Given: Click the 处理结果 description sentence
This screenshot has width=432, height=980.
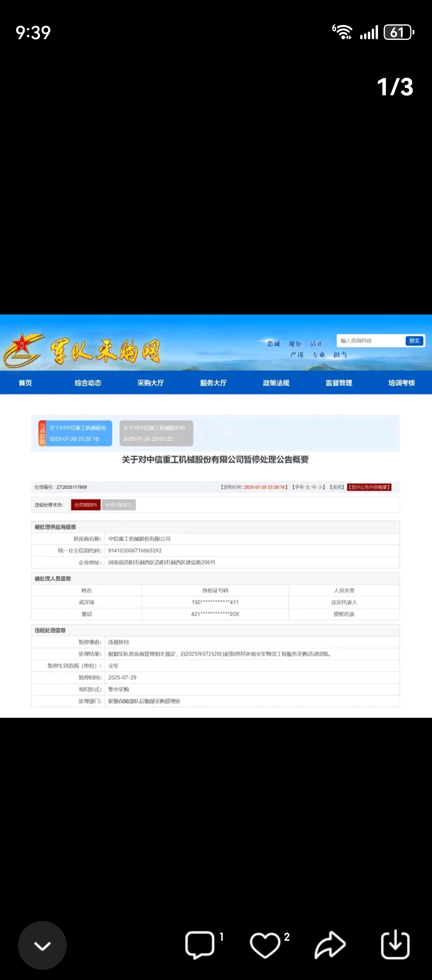Looking at the screenshot, I should pos(220,654).
